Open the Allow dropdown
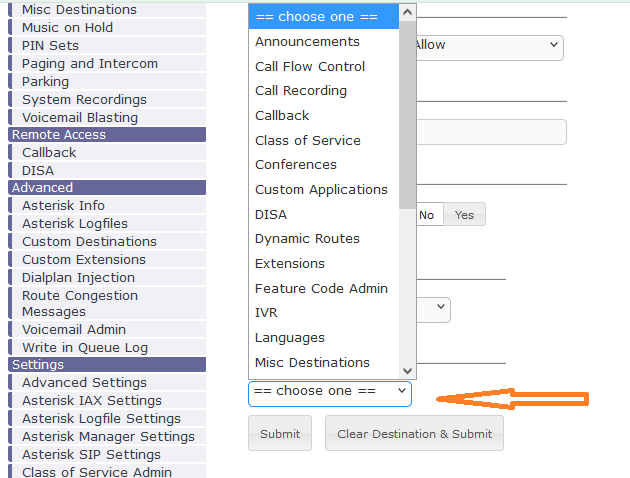This screenshot has height=478, width=630. click(x=489, y=46)
